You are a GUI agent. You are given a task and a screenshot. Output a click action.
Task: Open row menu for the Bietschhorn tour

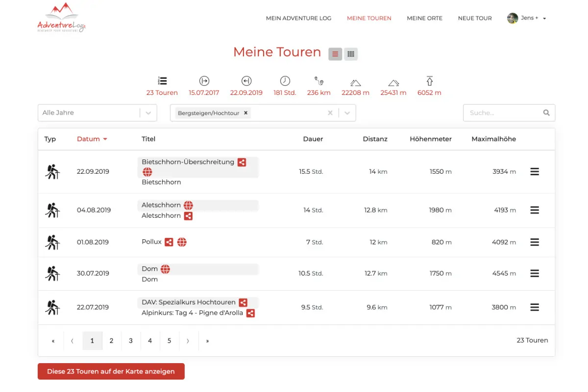point(535,172)
